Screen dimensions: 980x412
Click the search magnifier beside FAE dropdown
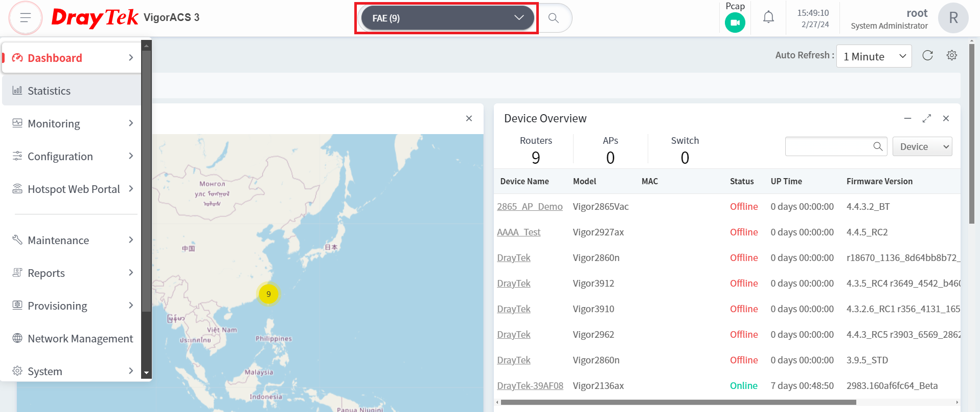554,18
